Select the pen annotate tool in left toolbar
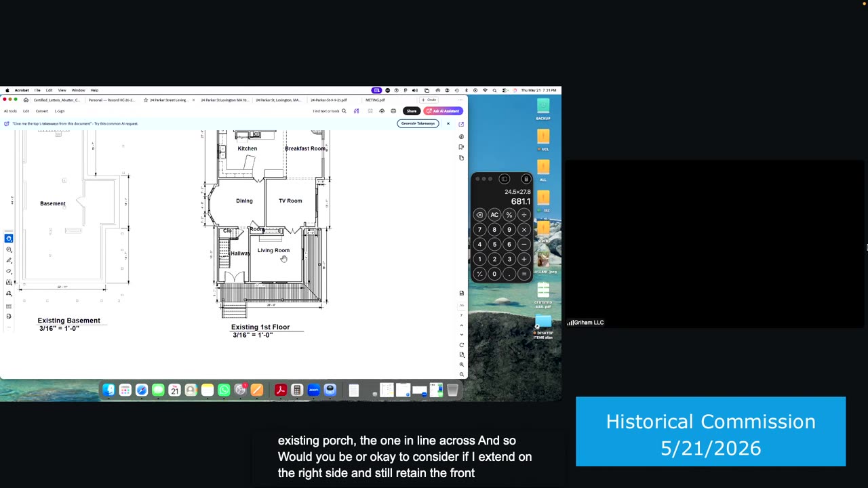The height and width of the screenshot is (488, 868). [x=9, y=260]
